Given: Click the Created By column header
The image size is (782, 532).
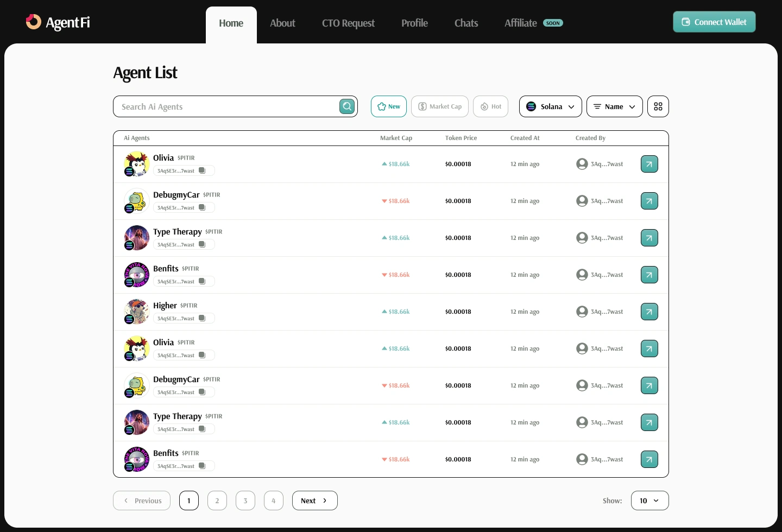Looking at the screenshot, I should coord(590,138).
